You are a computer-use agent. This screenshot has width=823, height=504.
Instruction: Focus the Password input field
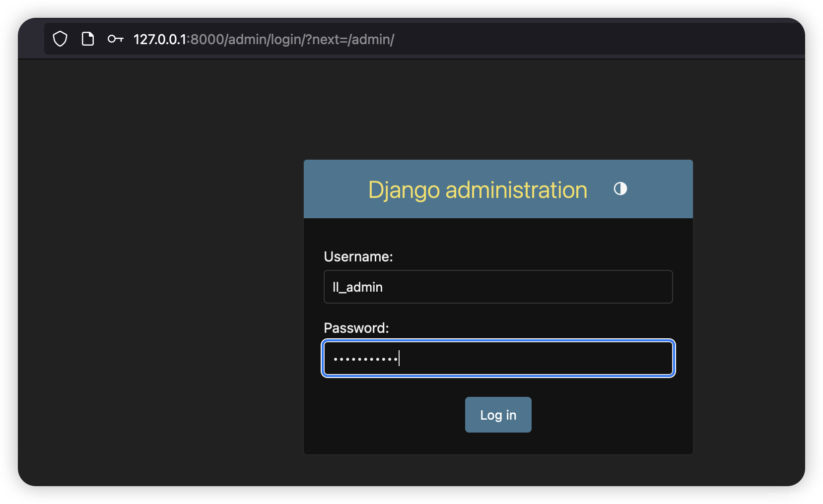click(498, 358)
